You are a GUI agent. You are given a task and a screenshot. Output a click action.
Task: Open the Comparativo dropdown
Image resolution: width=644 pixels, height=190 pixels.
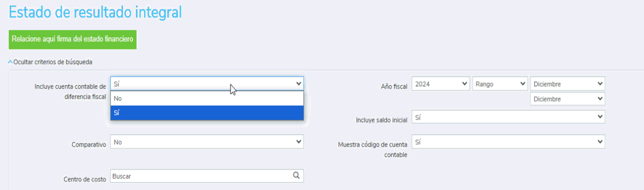pyautogui.click(x=207, y=142)
